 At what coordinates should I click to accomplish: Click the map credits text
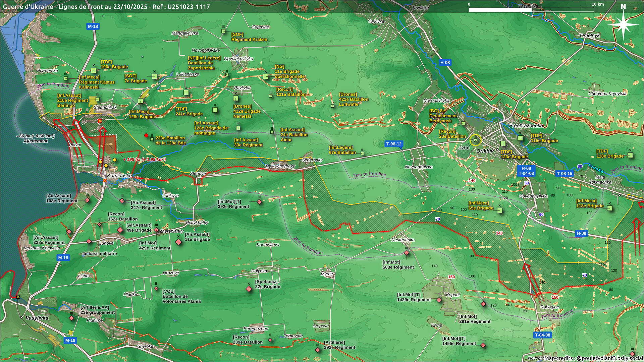pos(594,358)
